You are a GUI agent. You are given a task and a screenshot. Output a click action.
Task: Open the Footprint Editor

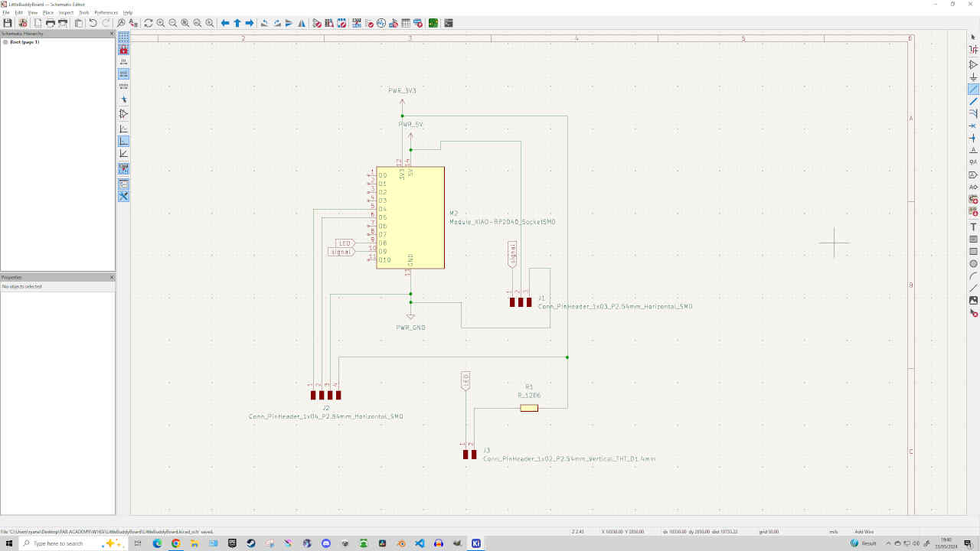(341, 23)
